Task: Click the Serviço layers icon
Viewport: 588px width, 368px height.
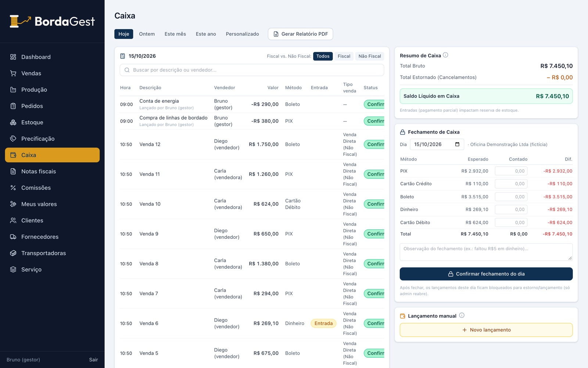Action: pyautogui.click(x=13, y=270)
